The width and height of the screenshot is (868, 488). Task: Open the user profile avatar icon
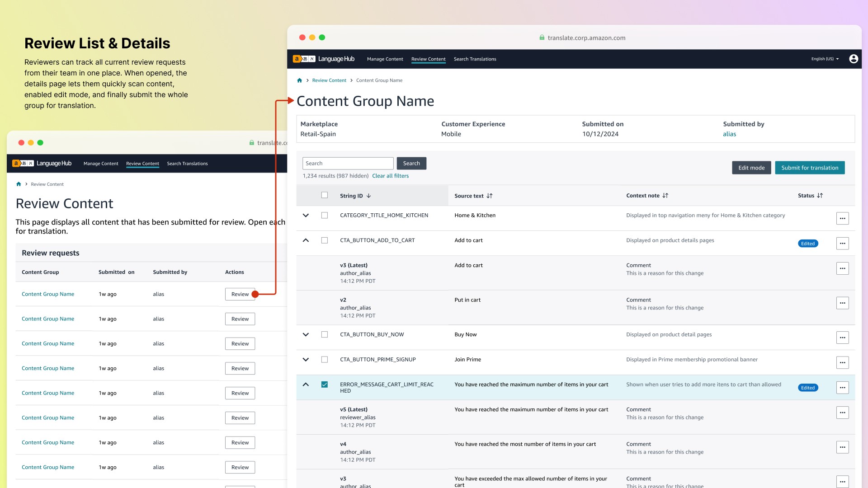(854, 59)
